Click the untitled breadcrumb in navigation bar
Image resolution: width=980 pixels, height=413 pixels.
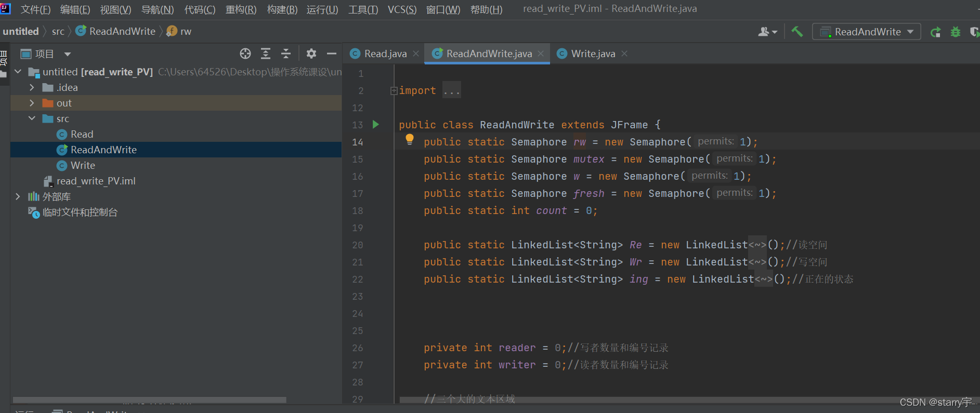[x=21, y=32]
